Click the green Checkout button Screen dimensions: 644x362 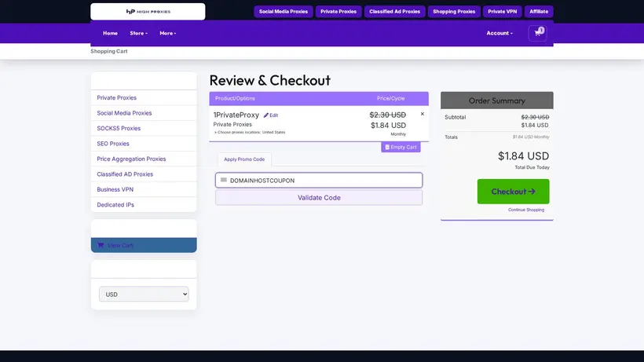coord(513,192)
